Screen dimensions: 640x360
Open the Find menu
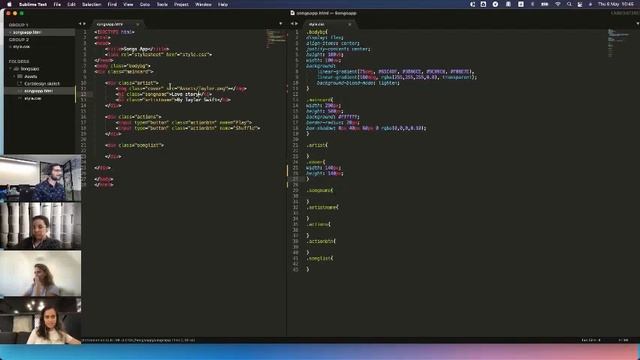click(x=112, y=4)
